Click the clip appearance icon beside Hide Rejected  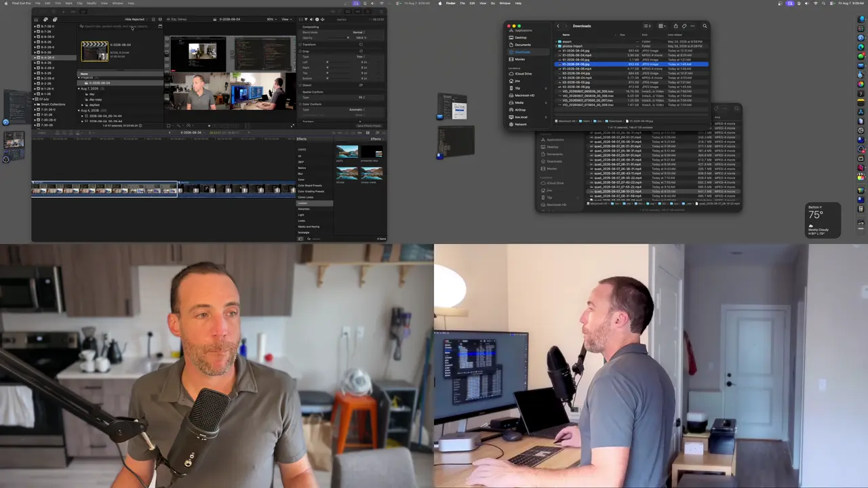(x=153, y=20)
